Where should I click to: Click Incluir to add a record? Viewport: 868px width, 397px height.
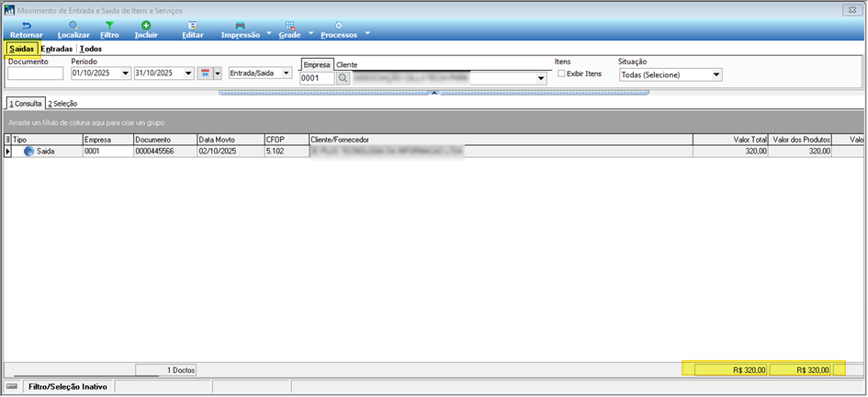[146, 30]
